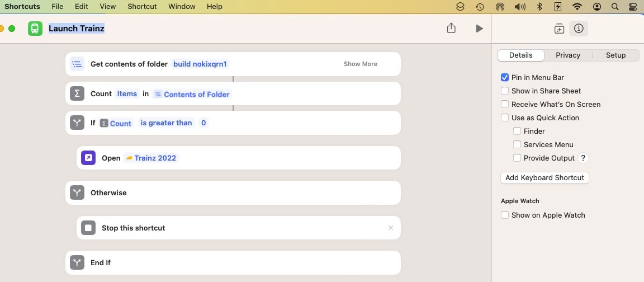Open the Action Library panel icon

pyautogui.click(x=559, y=29)
